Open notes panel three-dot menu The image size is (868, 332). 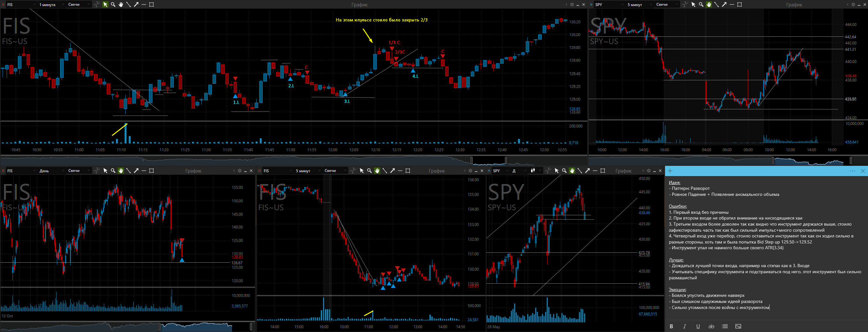853,171
